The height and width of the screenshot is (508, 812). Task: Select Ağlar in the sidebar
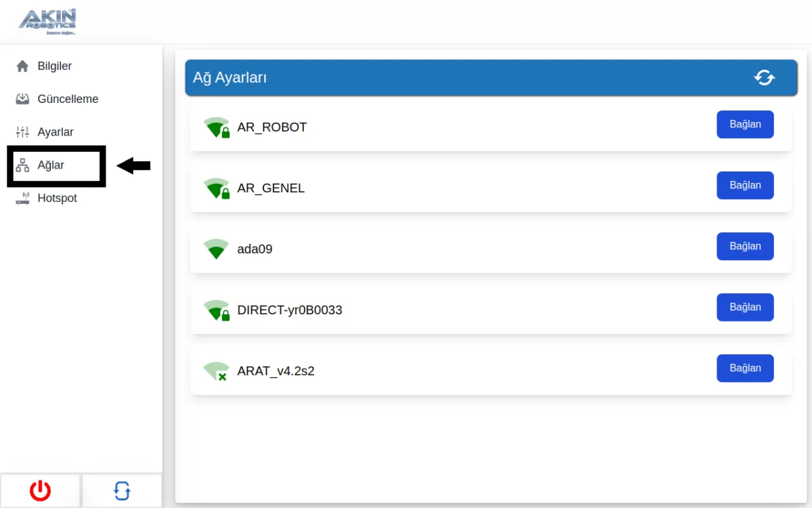click(x=51, y=165)
